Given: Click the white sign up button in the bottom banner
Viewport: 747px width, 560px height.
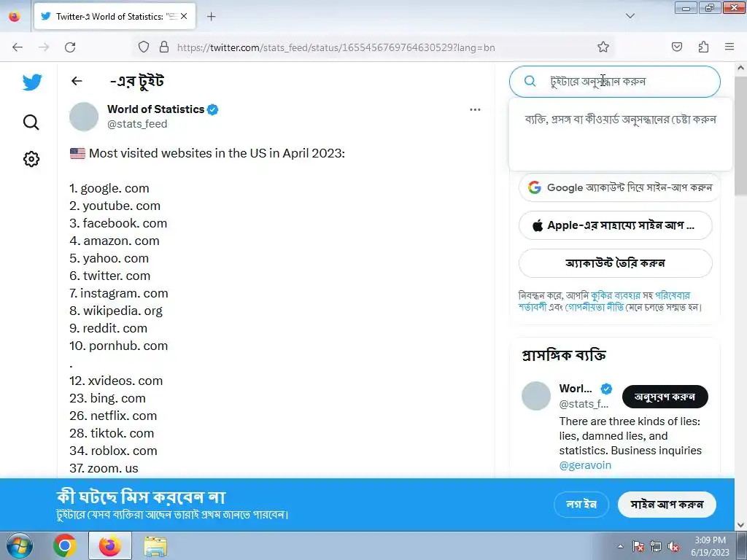Looking at the screenshot, I should click(667, 505).
